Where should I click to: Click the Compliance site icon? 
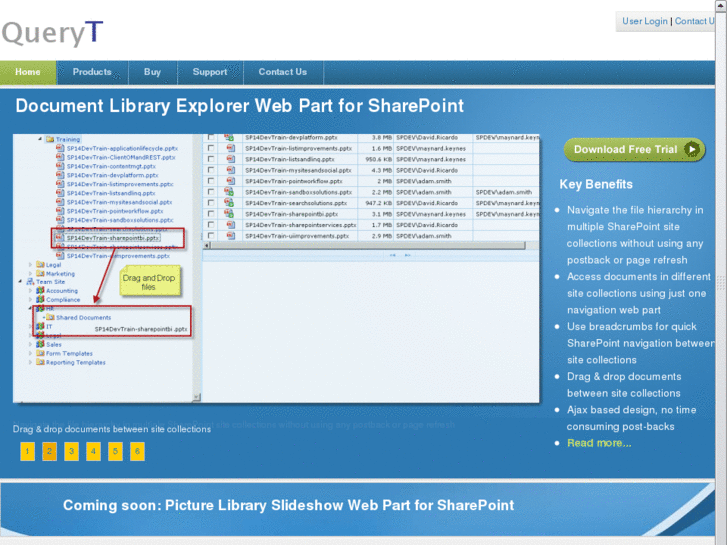[40, 299]
